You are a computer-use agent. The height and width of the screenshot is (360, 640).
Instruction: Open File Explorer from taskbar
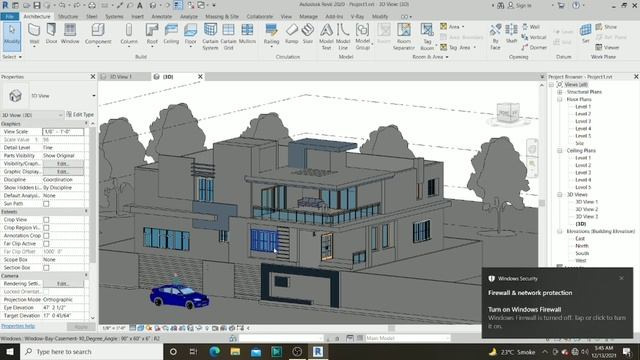coord(236,351)
